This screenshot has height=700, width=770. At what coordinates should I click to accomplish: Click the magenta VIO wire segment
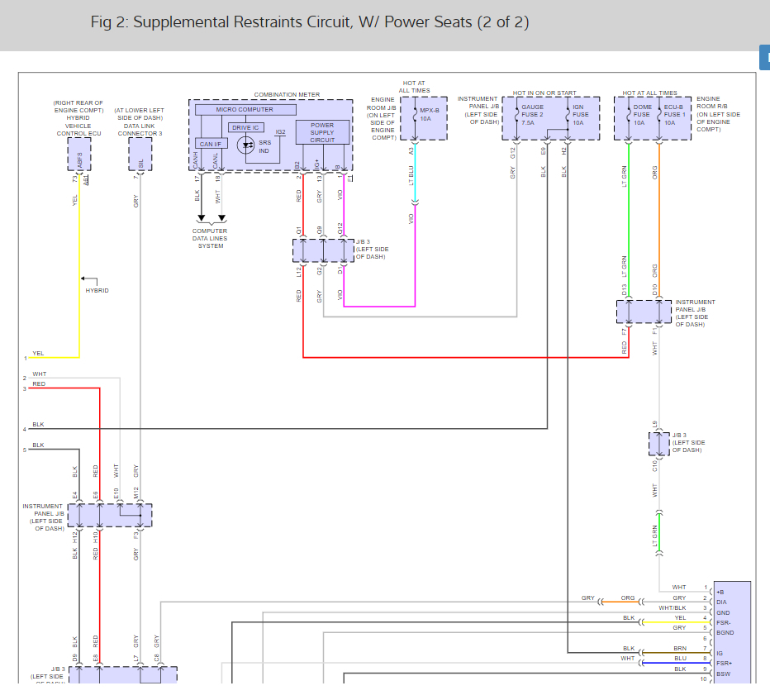point(380,307)
